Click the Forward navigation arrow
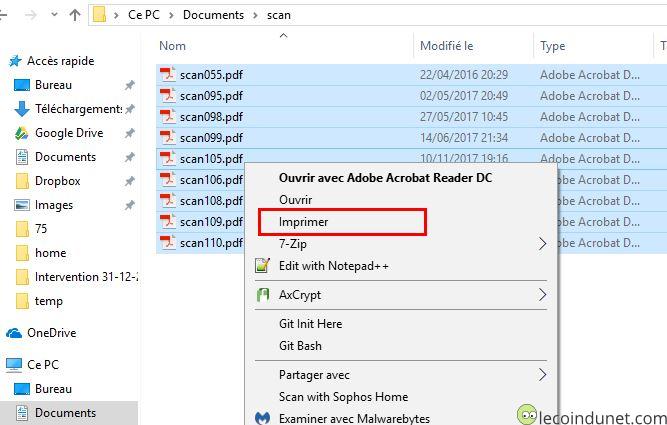Image resolution: width=667 pixels, height=425 pixels. pos(31,15)
